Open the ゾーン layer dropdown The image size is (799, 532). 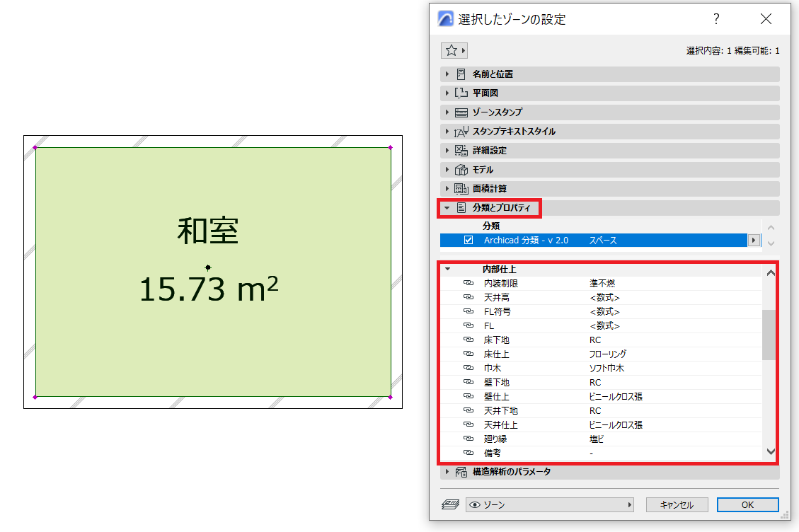550,504
